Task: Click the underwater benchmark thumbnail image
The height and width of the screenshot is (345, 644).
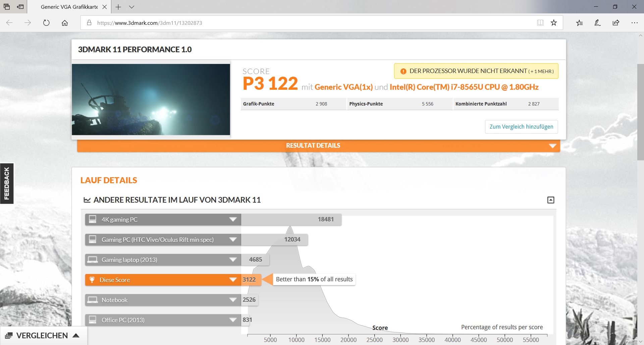Action: [x=151, y=99]
